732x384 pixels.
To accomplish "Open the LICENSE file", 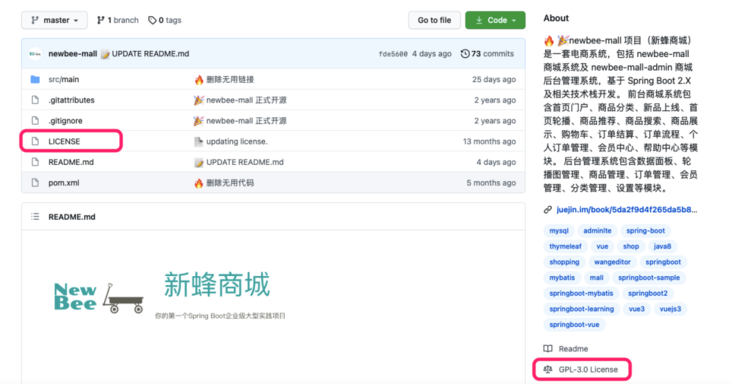I will pos(64,141).
